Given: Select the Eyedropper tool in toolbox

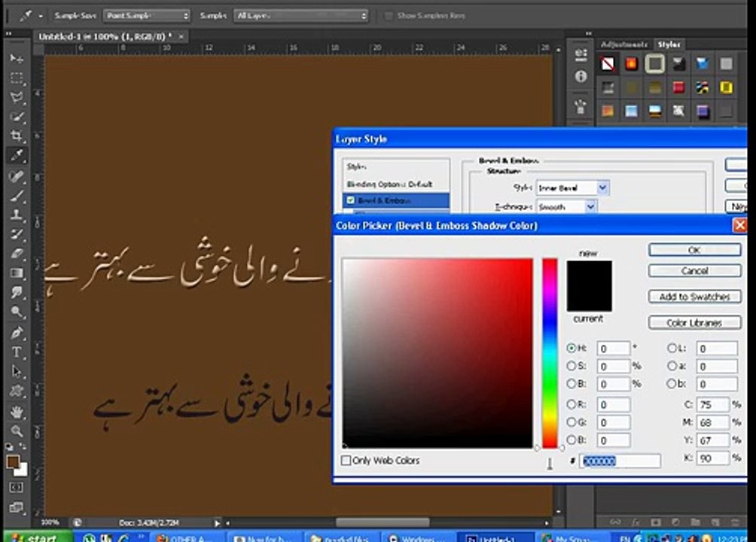Looking at the screenshot, I should pyautogui.click(x=17, y=155).
